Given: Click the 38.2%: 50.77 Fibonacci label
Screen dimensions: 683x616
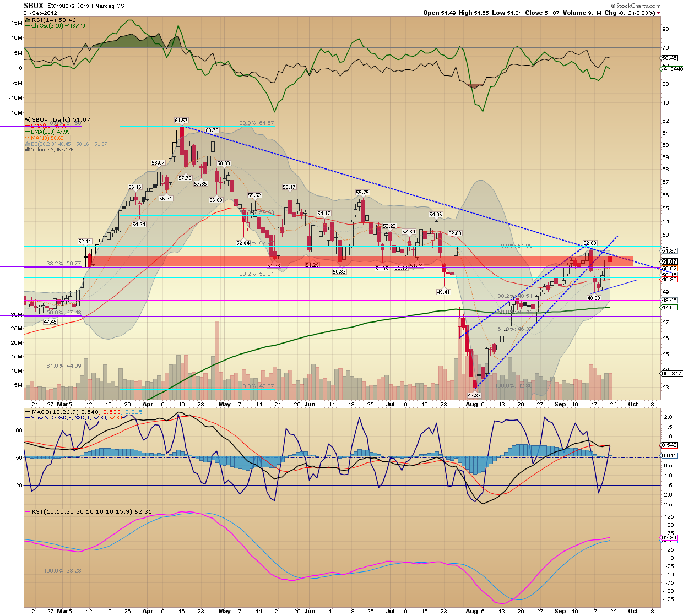Looking at the screenshot, I should (64, 264).
